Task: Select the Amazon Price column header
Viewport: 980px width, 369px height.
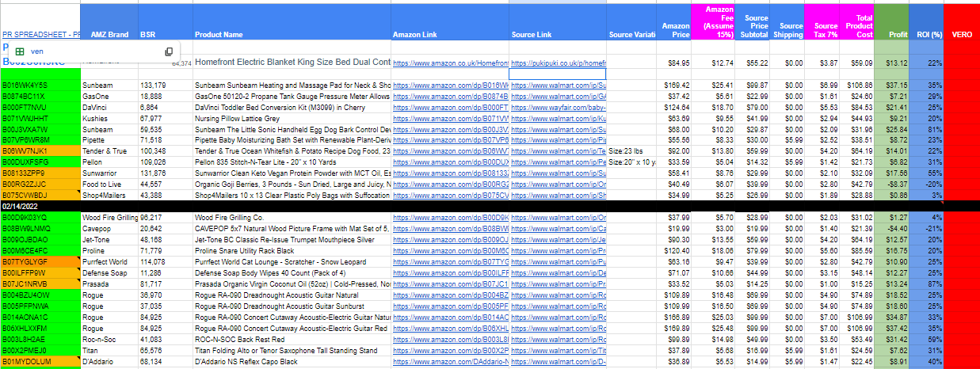Action: pyautogui.click(x=672, y=22)
